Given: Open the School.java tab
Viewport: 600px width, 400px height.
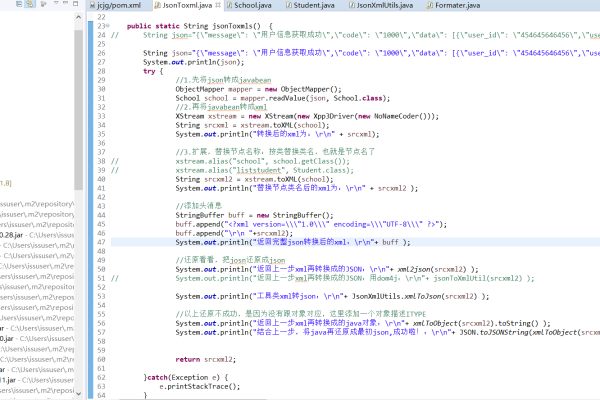Looking at the screenshot, I should pos(249,5).
